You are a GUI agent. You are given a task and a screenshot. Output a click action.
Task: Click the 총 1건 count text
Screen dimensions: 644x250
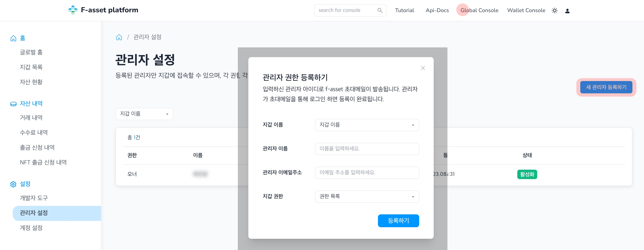coord(134,138)
